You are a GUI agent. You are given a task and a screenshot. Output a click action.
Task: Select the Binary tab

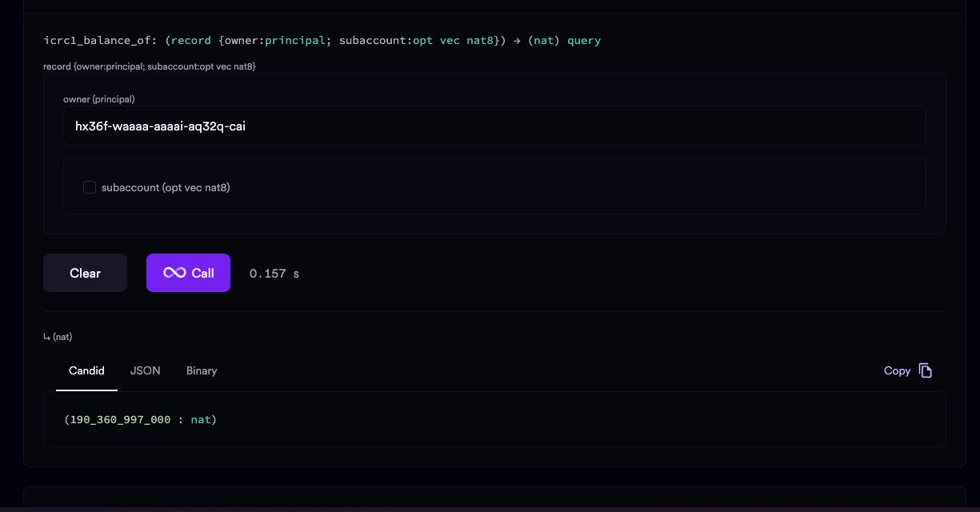[x=202, y=370]
